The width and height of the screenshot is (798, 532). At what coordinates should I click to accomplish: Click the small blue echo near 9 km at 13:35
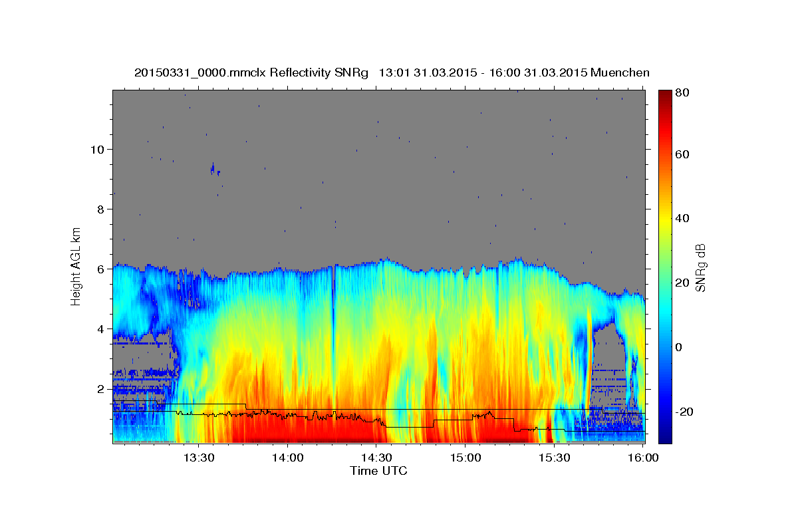[213, 169]
